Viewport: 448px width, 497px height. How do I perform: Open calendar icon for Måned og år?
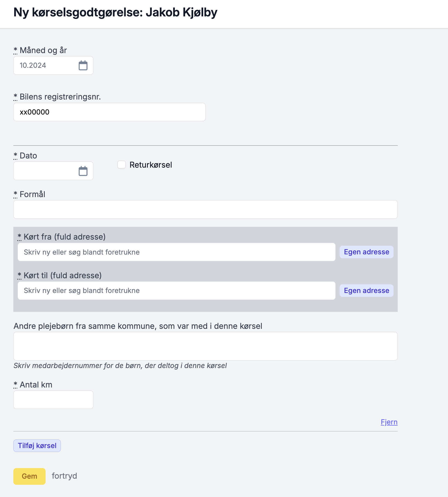(83, 66)
